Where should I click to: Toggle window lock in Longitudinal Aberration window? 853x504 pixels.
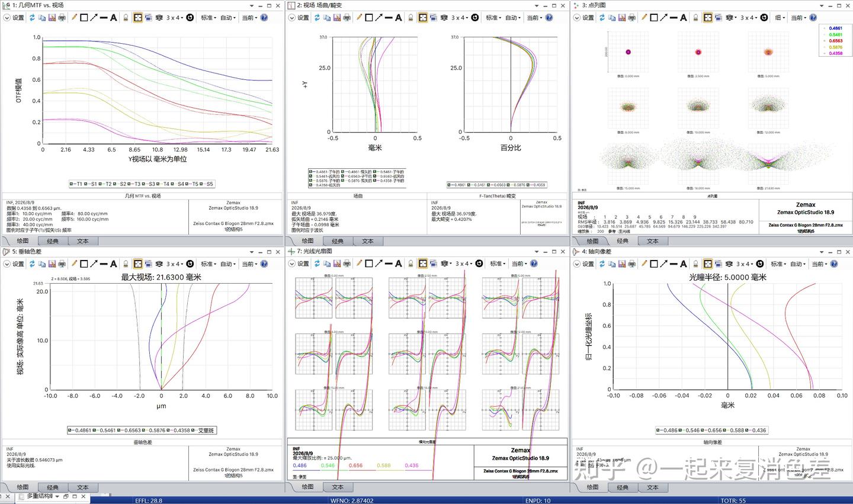(695, 264)
